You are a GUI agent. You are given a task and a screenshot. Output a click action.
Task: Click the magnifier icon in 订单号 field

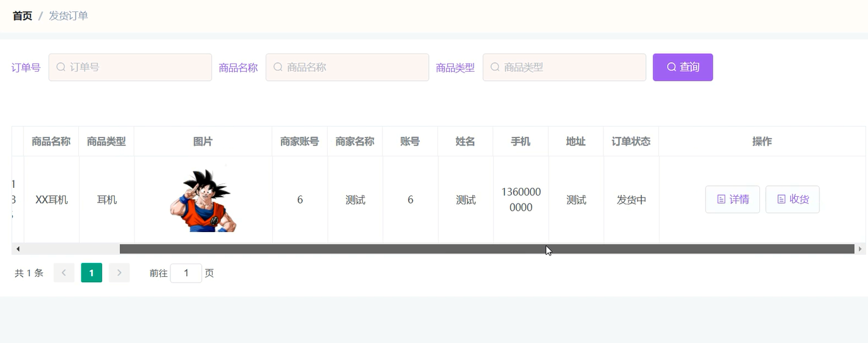point(61,67)
